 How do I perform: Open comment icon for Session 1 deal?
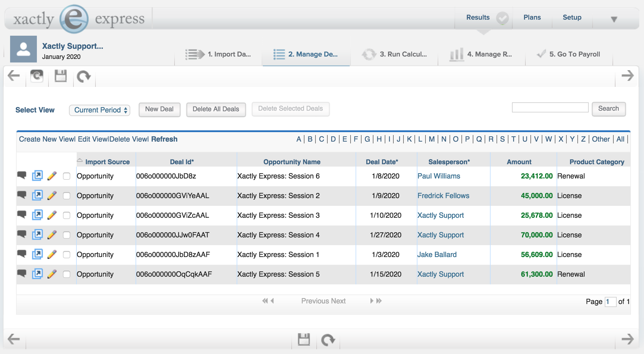pos(22,254)
